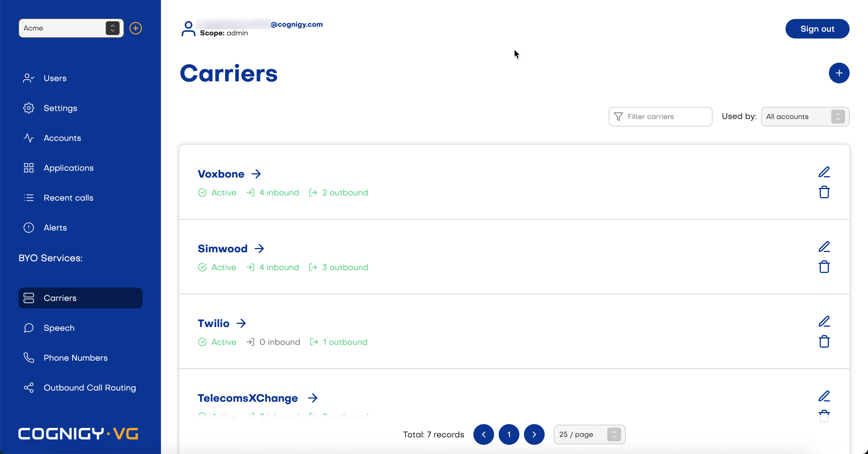Click Twilio's 1 outbound count
This screenshot has width=868, height=454.
(338, 342)
